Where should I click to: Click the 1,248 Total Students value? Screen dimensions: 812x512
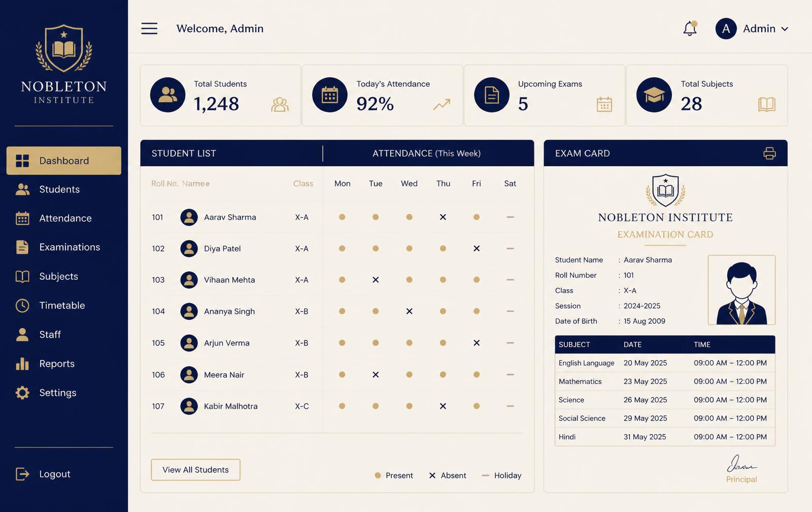tap(216, 104)
